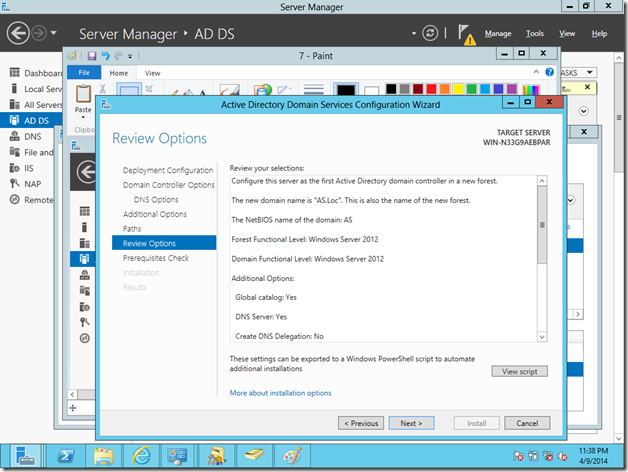
Task: Go to Deployment Configuration wizard step
Action: 168,170
